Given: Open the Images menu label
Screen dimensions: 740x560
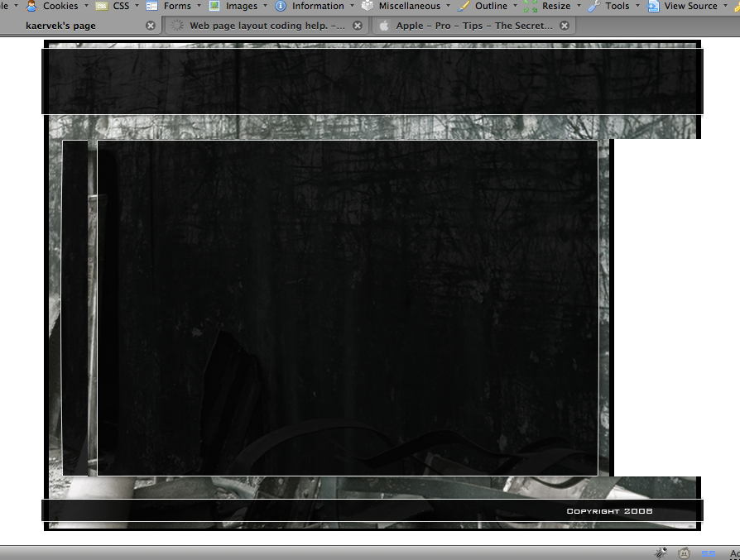Looking at the screenshot, I should point(242,6).
